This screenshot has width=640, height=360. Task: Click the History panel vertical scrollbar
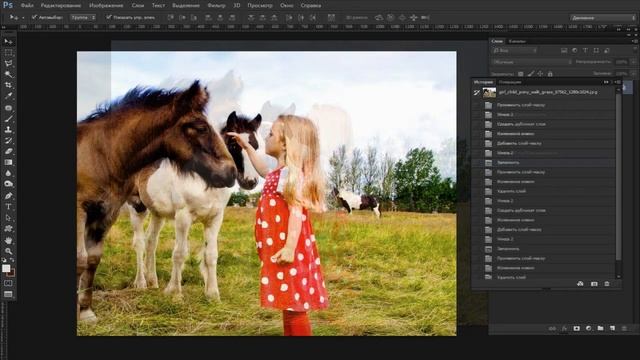618,178
